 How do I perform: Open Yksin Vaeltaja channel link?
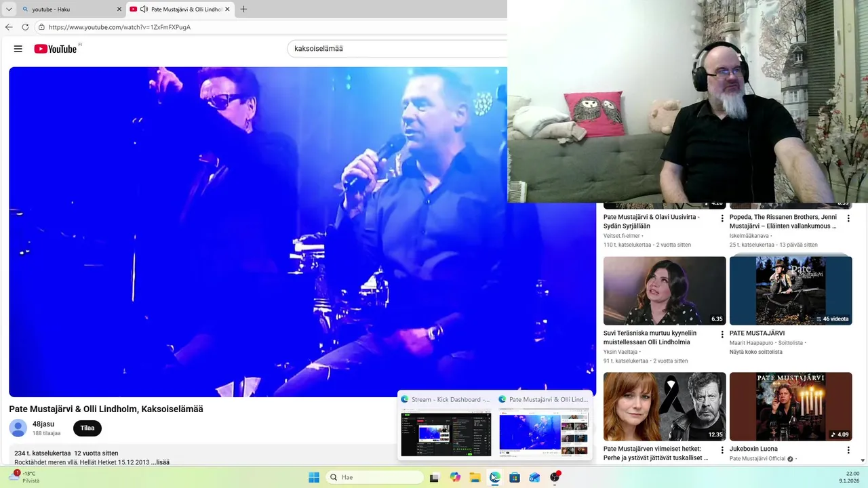620,352
